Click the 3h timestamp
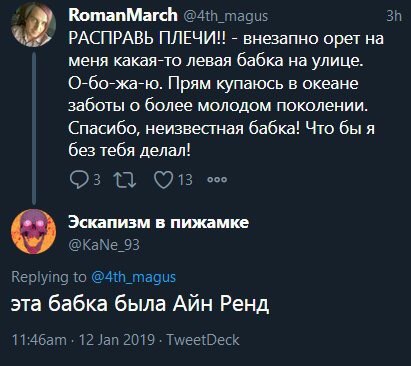411x366 pixels. click(x=394, y=16)
